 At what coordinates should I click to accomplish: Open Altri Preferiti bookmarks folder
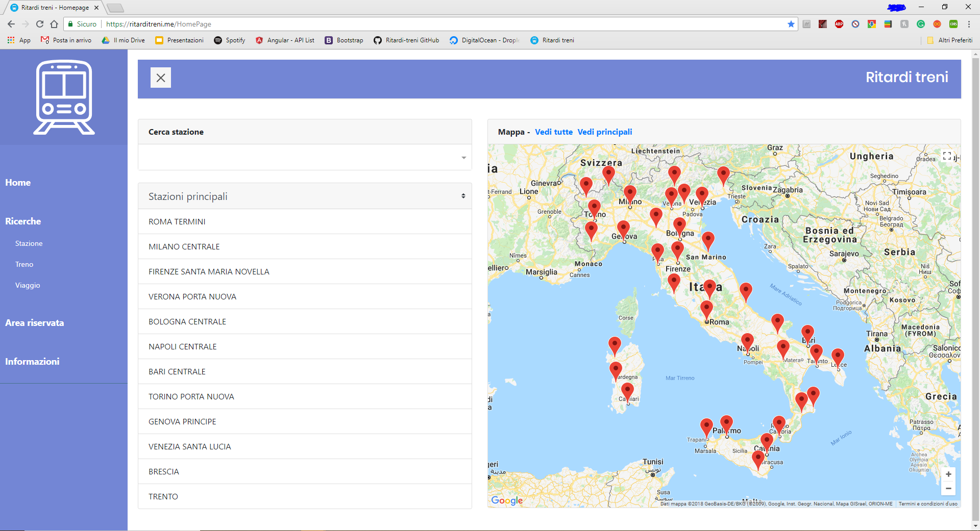(950, 40)
